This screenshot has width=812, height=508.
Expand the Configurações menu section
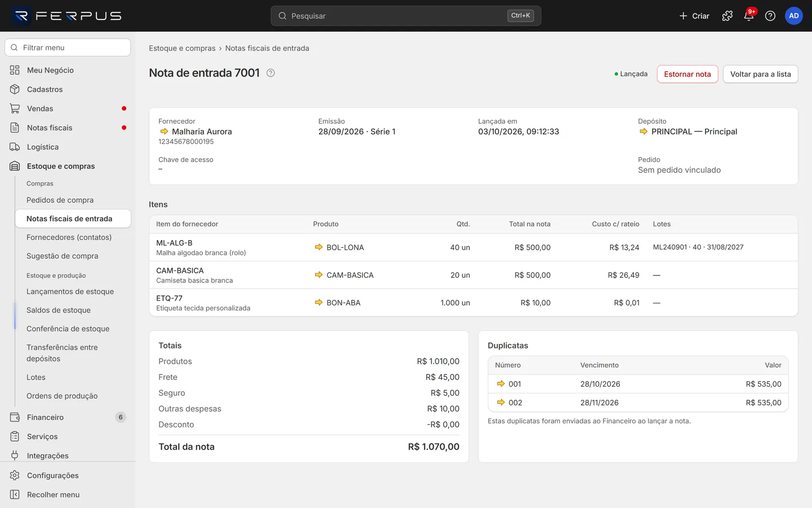point(68,475)
